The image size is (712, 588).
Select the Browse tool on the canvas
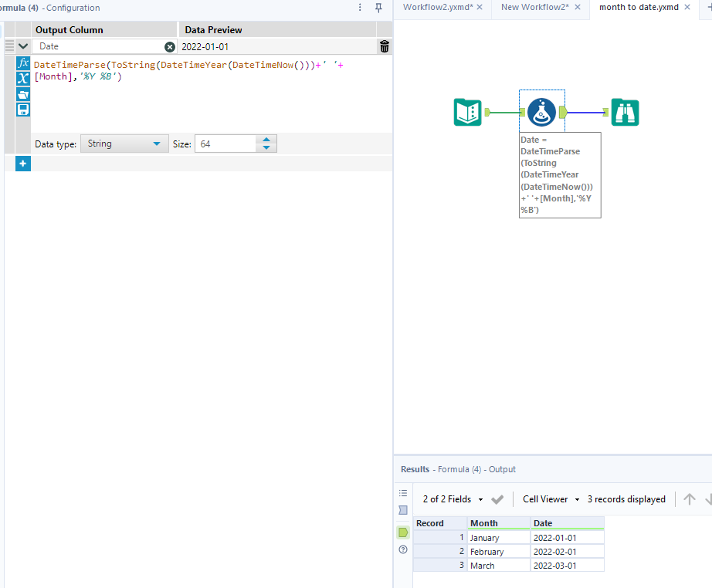[x=625, y=112]
